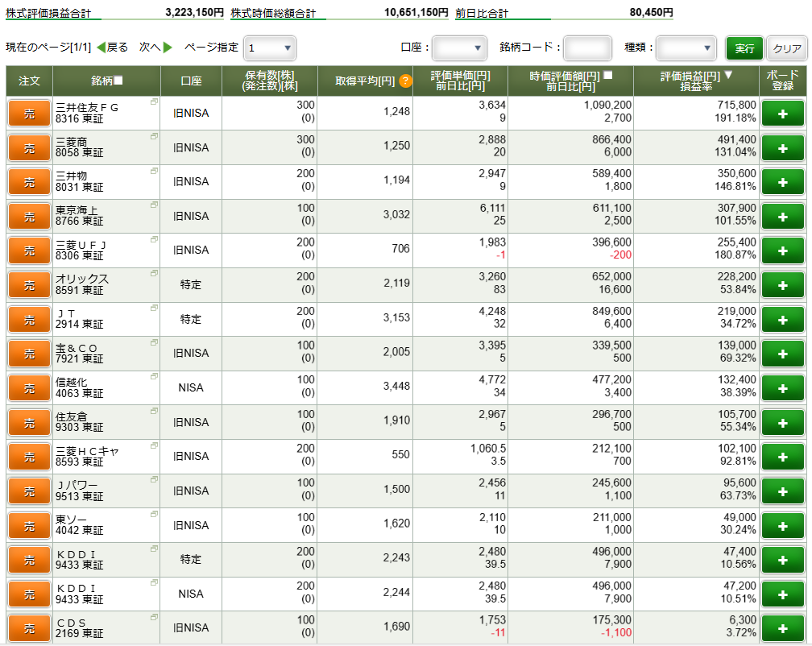Click the 口座 column header
The image size is (812, 646).
[x=191, y=81]
